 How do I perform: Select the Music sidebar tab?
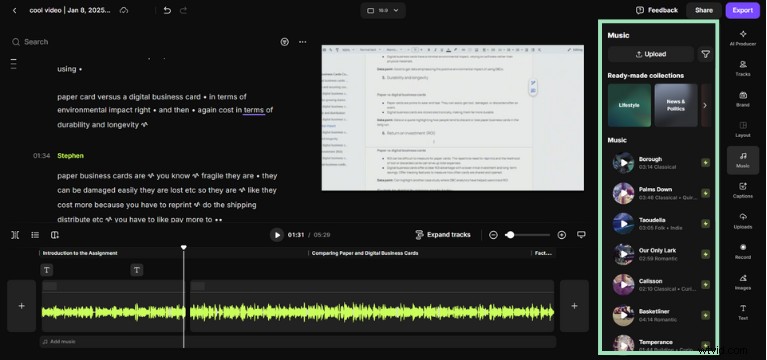743,160
